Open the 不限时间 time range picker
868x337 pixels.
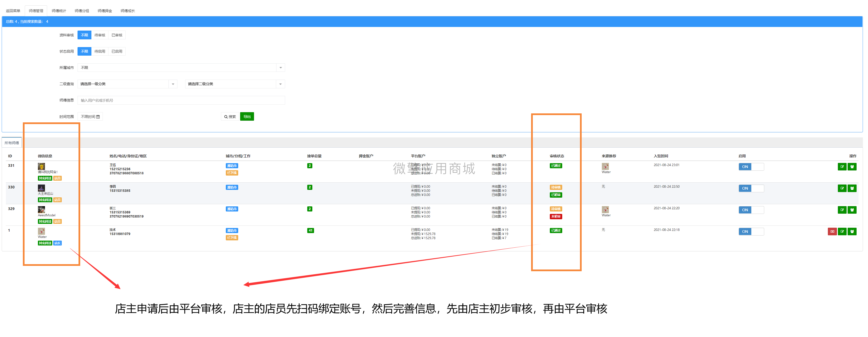tap(90, 117)
